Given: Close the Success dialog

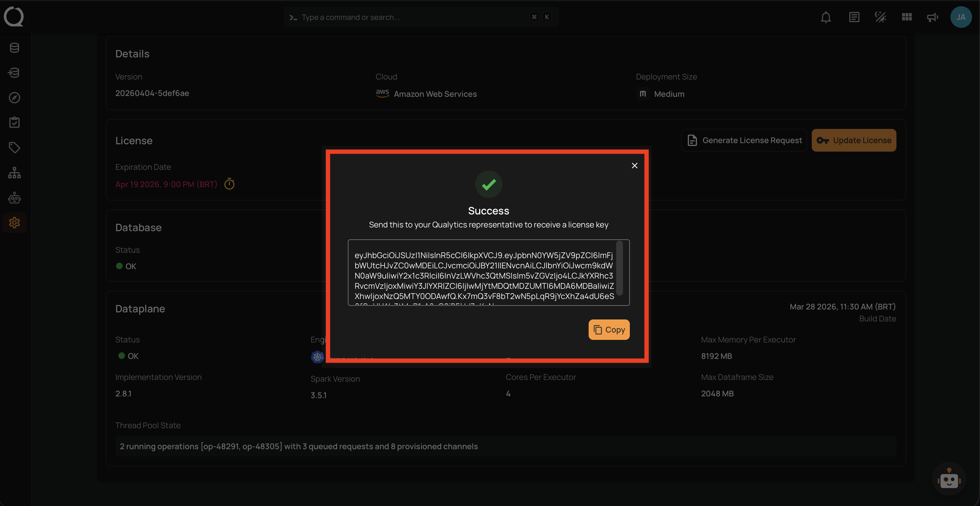Looking at the screenshot, I should (x=635, y=165).
